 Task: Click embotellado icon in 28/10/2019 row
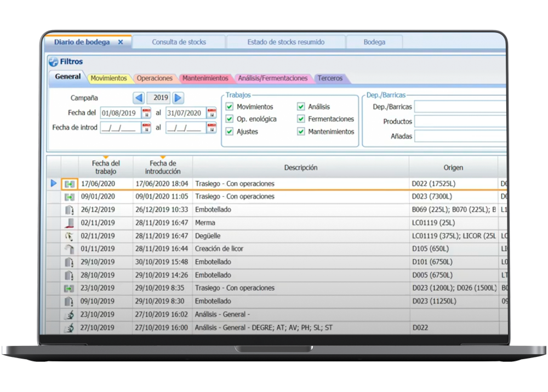coord(69,275)
